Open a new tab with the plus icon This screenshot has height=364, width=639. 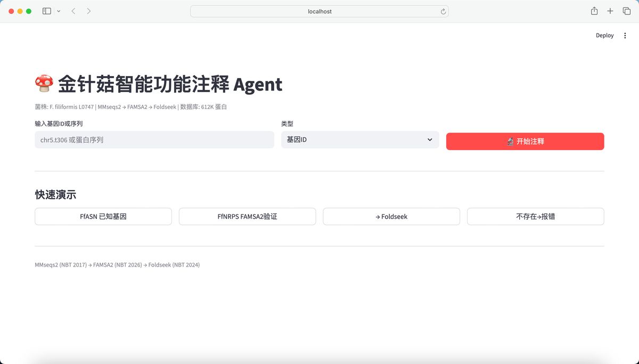(x=610, y=11)
